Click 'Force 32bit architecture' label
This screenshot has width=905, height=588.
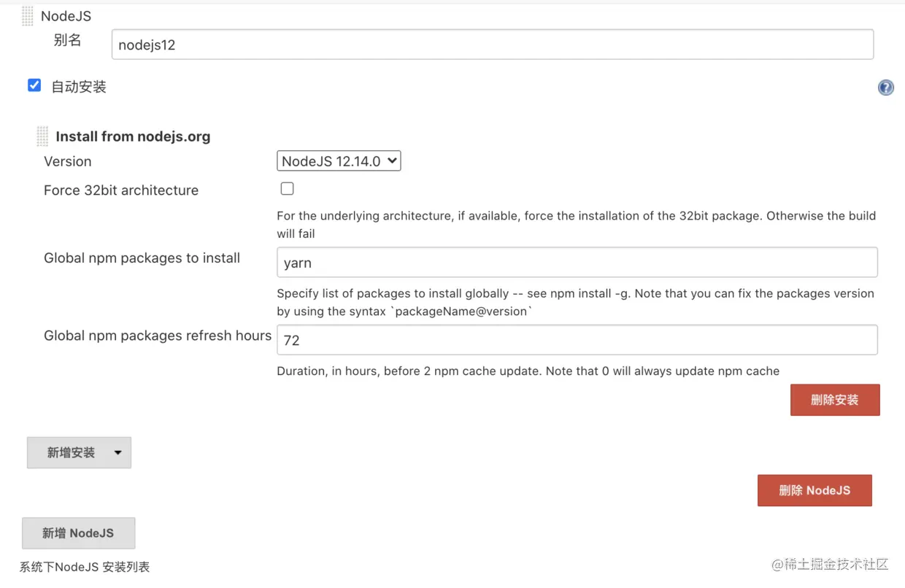(121, 190)
